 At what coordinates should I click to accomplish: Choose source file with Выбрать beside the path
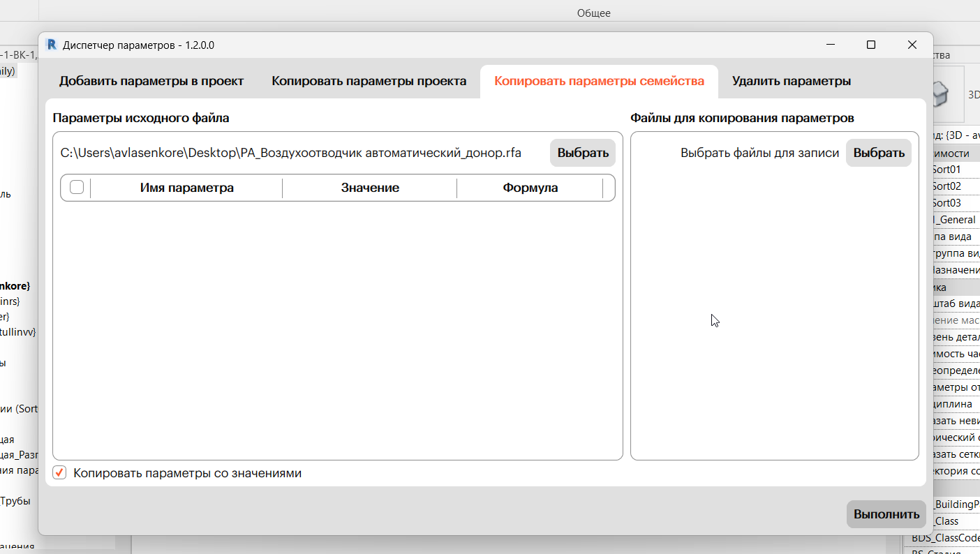click(583, 153)
